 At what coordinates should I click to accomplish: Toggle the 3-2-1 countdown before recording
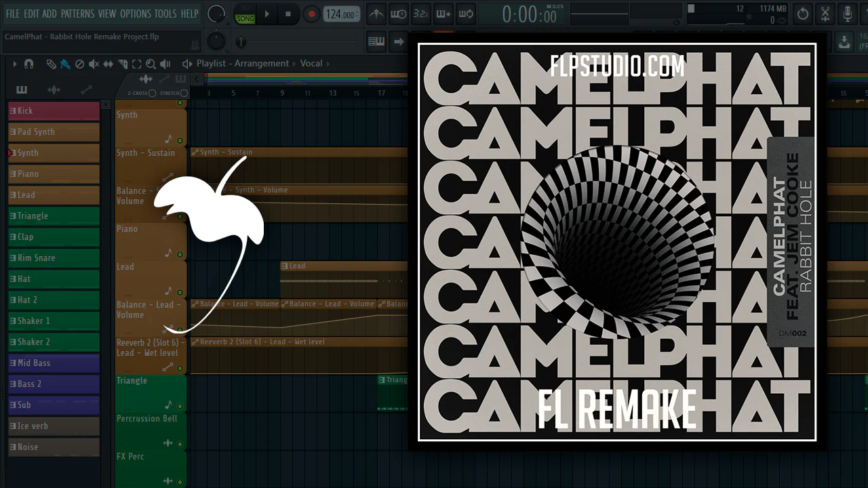tap(421, 14)
